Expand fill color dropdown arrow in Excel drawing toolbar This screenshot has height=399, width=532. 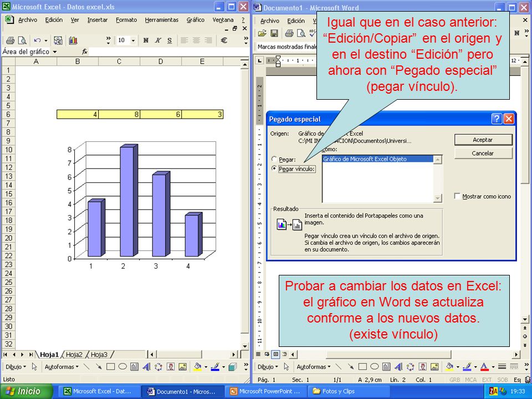coord(206,367)
